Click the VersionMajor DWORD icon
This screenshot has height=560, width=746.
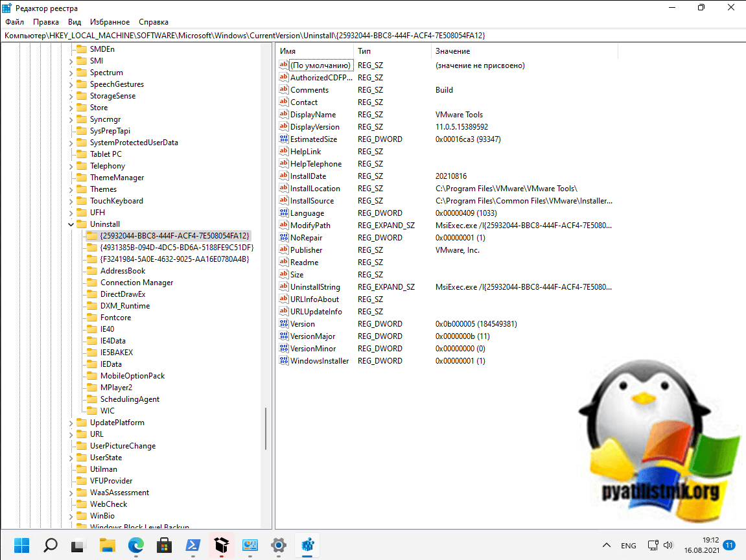point(283,336)
